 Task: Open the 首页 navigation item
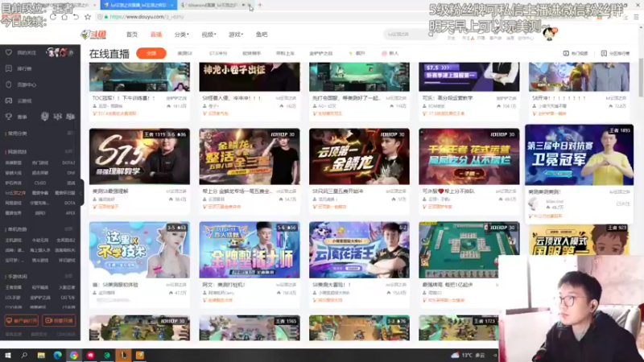click(132, 35)
